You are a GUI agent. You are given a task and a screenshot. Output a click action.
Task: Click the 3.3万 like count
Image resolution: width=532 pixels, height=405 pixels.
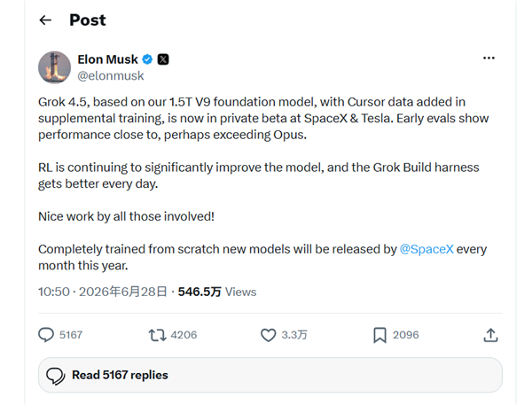pyautogui.click(x=294, y=335)
